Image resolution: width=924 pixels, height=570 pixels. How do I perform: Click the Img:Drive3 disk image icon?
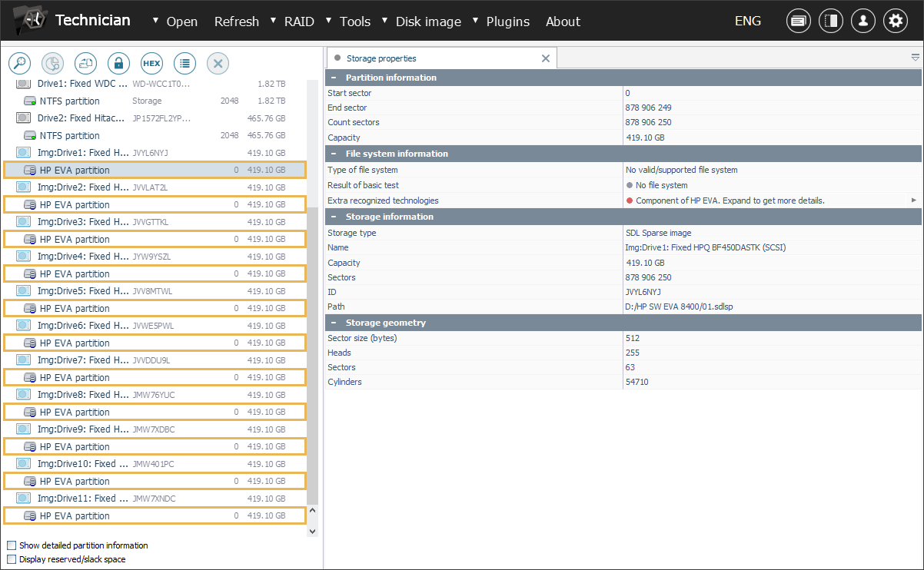[24, 222]
